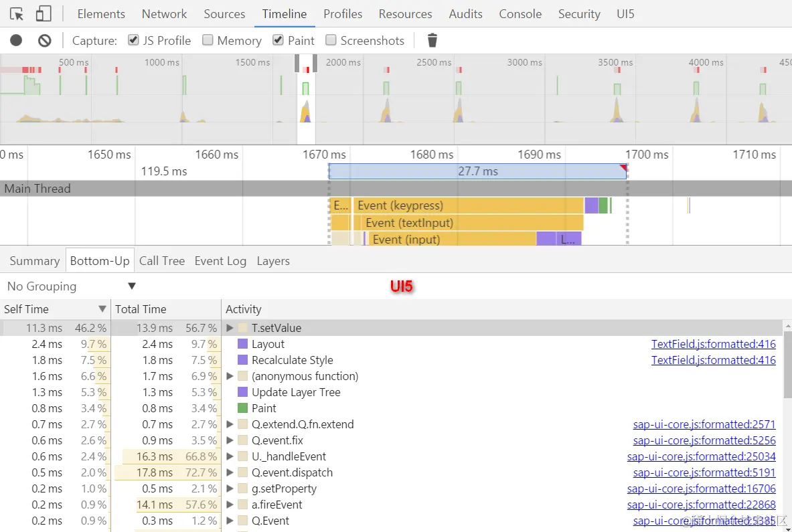Expand the g.setProperty row
Image resolution: width=792 pixels, height=532 pixels.
(230, 489)
